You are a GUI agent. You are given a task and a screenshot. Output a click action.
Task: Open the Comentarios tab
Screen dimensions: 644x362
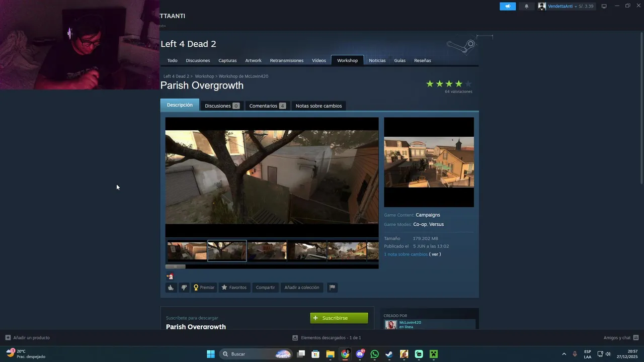pos(267,106)
